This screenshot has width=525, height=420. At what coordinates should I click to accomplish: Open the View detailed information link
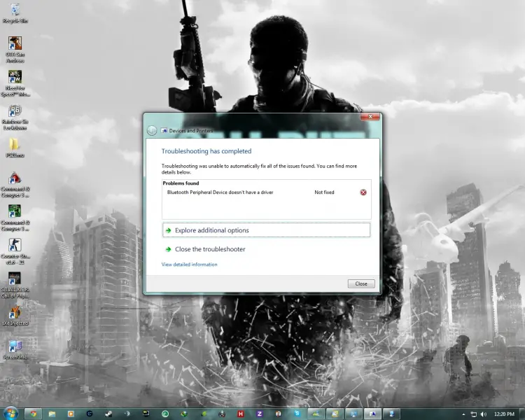tap(189, 265)
